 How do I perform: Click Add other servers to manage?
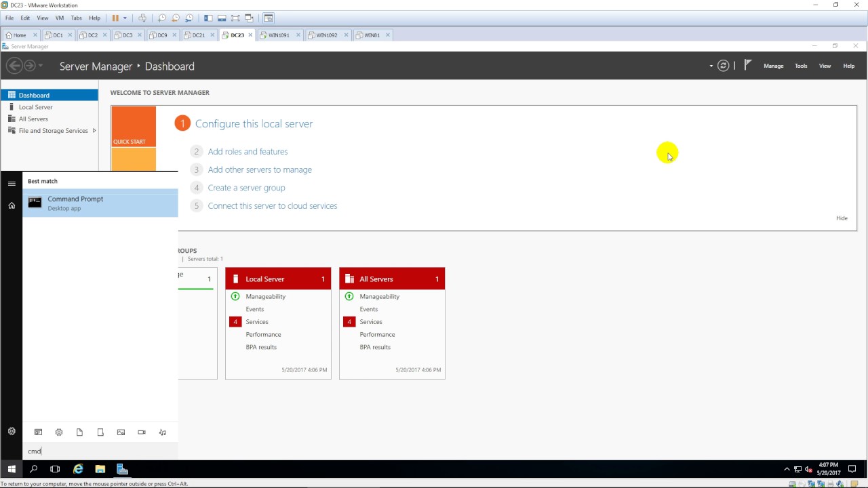(260, 169)
